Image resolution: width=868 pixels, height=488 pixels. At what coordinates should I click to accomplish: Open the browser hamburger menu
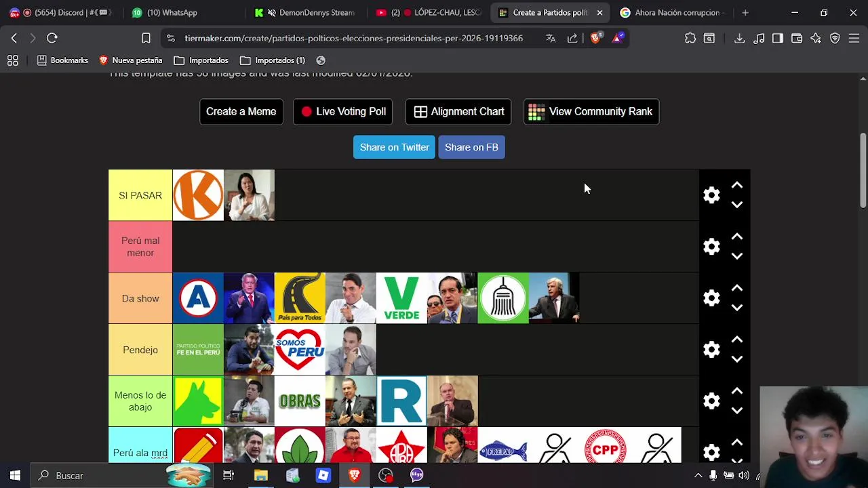pyautogui.click(x=854, y=38)
